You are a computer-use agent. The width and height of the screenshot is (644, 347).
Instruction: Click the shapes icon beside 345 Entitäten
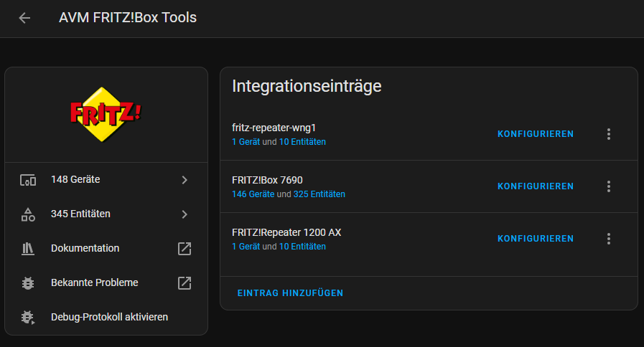pyautogui.click(x=28, y=214)
